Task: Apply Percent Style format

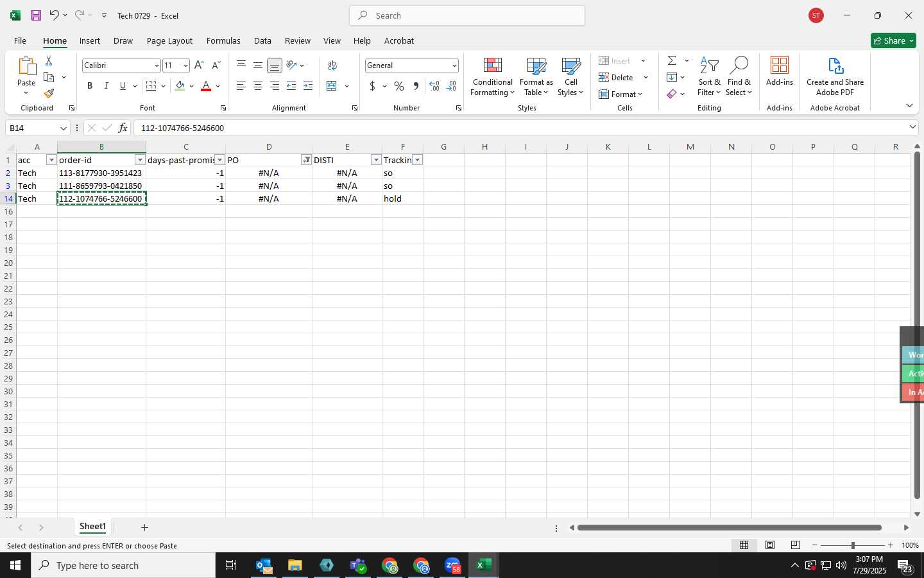Action: (x=399, y=86)
